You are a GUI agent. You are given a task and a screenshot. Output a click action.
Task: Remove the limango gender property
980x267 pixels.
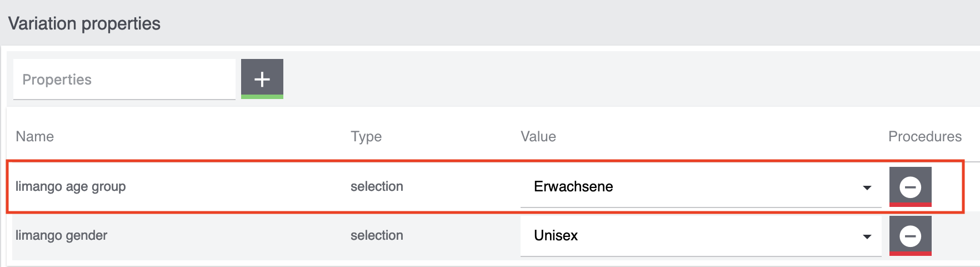[910, 236]
